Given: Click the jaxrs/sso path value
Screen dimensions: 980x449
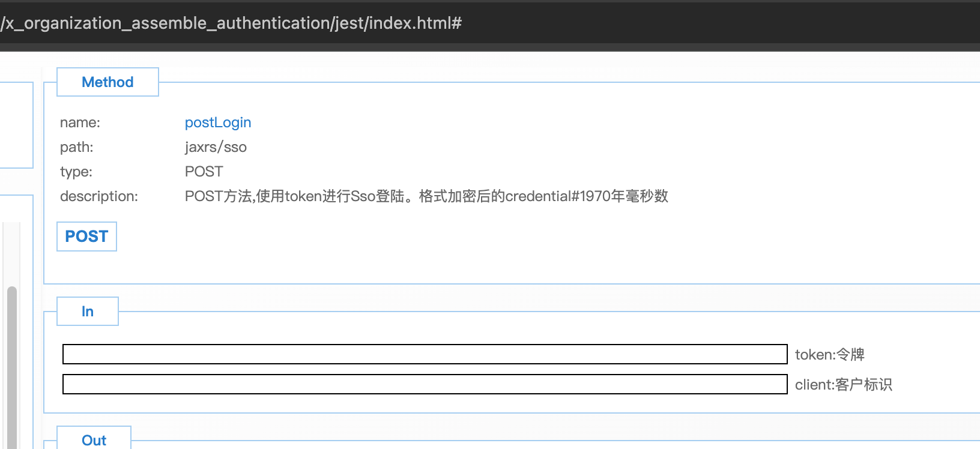Looking at the screenshot, I should pyautogui.click(x=216, y=147).
